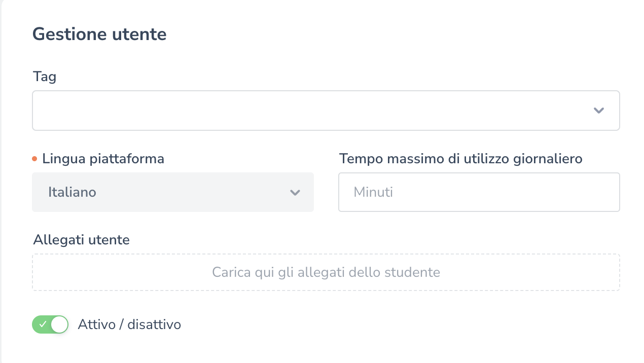
Task: Toggle the Attivo / disattivo switch
Action: [50, 324]
